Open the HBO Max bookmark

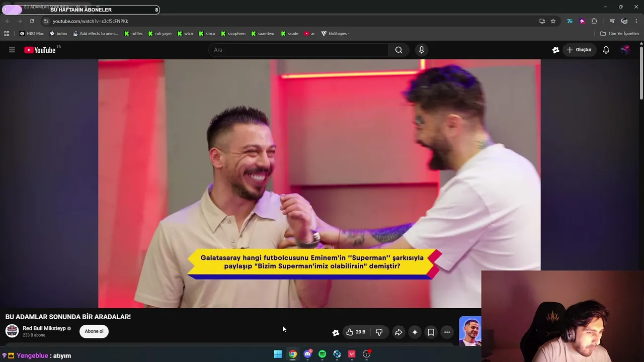(x=32, y=34)
